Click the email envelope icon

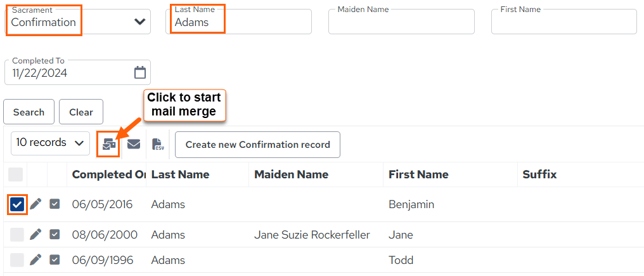(x=134, y=144)
